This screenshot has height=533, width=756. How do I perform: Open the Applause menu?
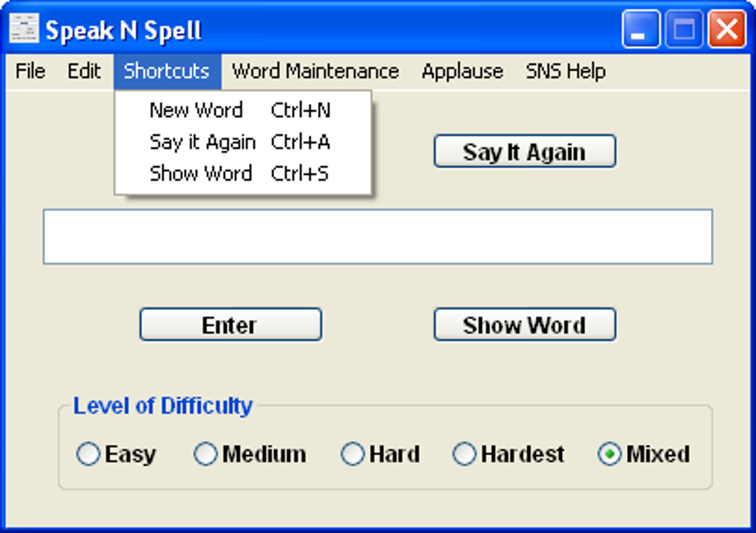(462, 71)
